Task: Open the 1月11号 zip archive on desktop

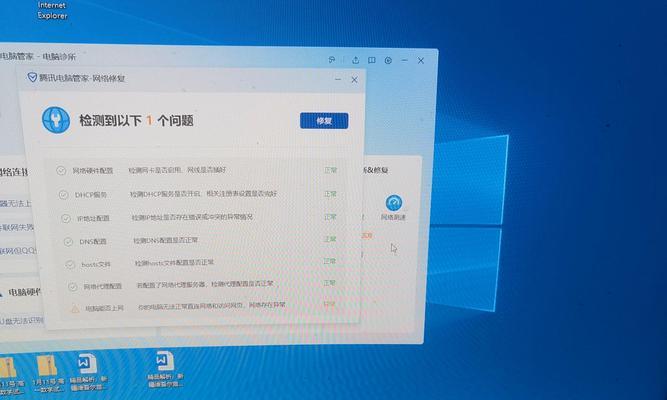Action: (48, 374)
